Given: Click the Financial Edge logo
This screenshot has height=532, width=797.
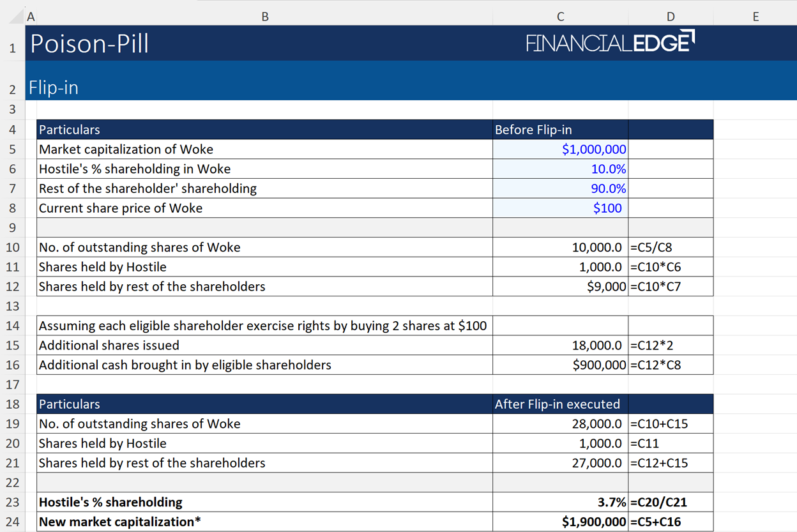Looking at the screenshot, I should click(610, 43).
